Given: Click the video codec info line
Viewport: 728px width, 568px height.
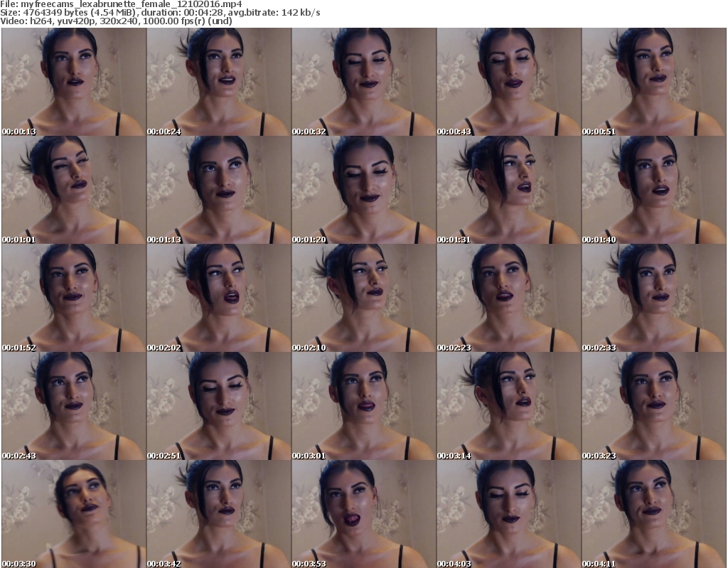Looking at the screenshot, I should (x=117, y=21).
